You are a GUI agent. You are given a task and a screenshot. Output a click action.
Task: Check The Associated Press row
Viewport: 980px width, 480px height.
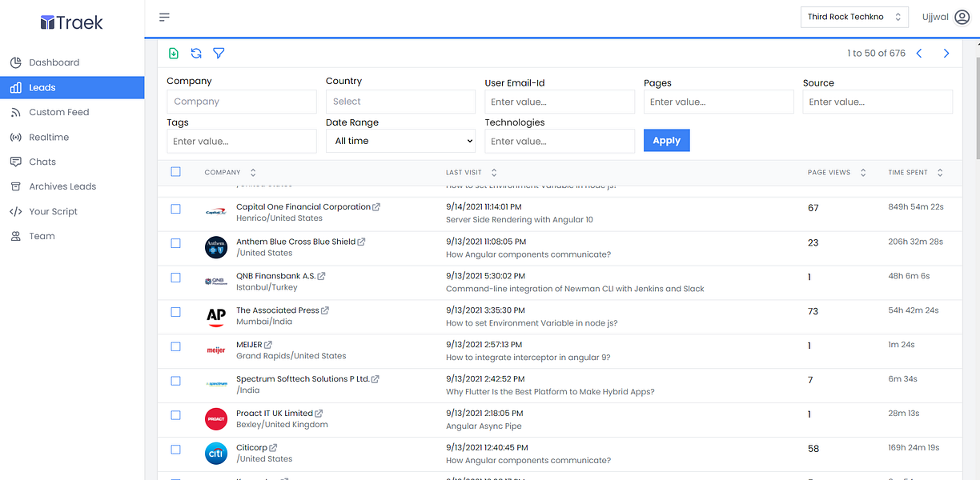176,312
